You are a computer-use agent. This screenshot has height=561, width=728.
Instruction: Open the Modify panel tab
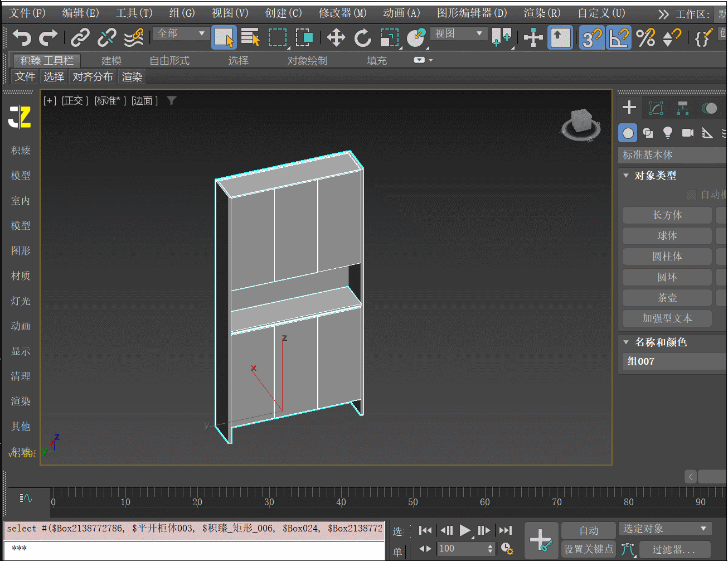pyautogui.click(x=656, y=108)
